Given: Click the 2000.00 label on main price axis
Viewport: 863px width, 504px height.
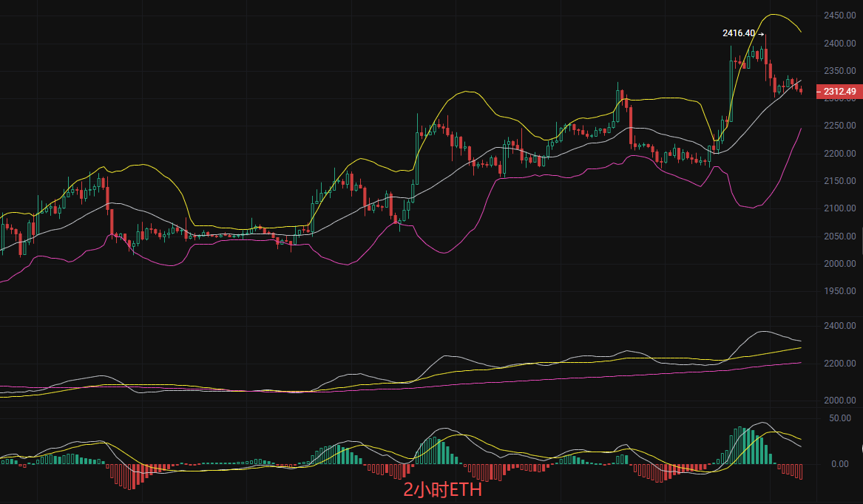Looking at the screenshot, I should coord(839,264).
